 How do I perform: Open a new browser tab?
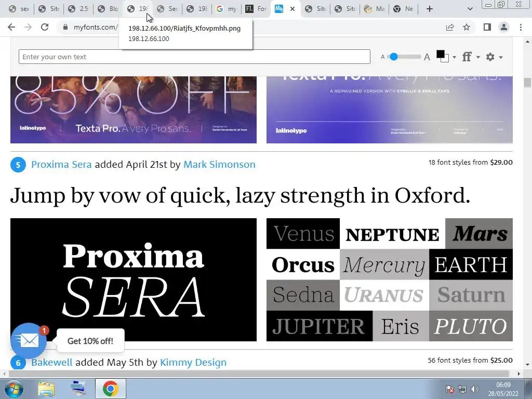click(430, 9)
